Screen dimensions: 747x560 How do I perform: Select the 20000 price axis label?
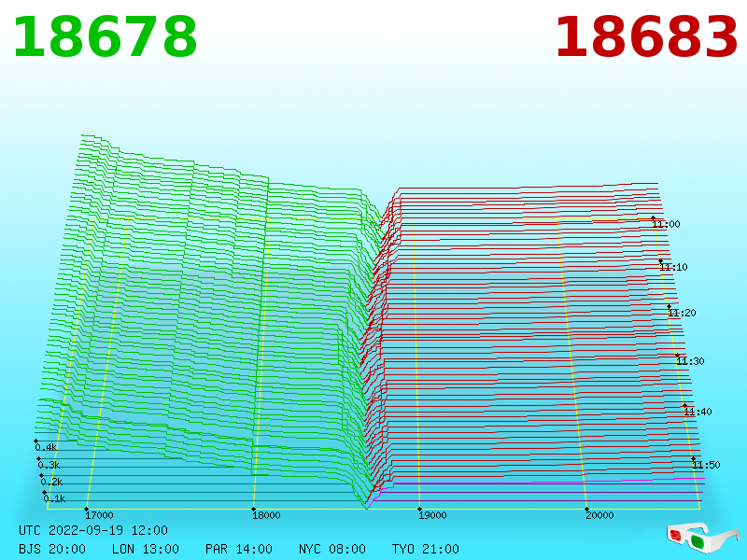tap(599, 515)
